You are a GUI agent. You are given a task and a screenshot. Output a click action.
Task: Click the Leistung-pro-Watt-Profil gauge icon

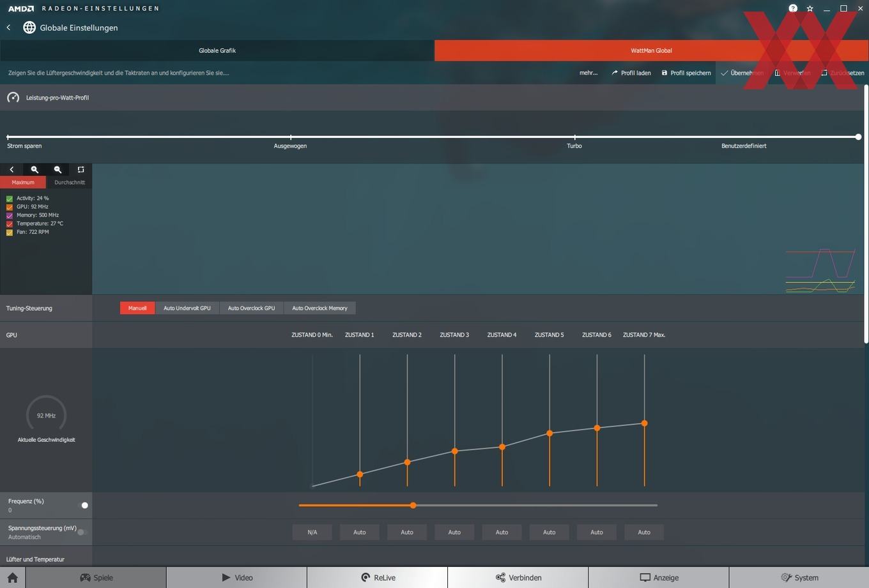tap(13, 98)
